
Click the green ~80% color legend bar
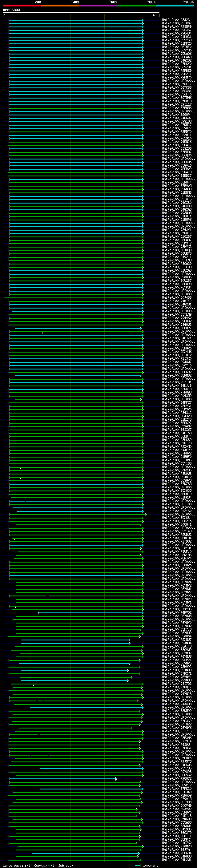click(137, 6)
